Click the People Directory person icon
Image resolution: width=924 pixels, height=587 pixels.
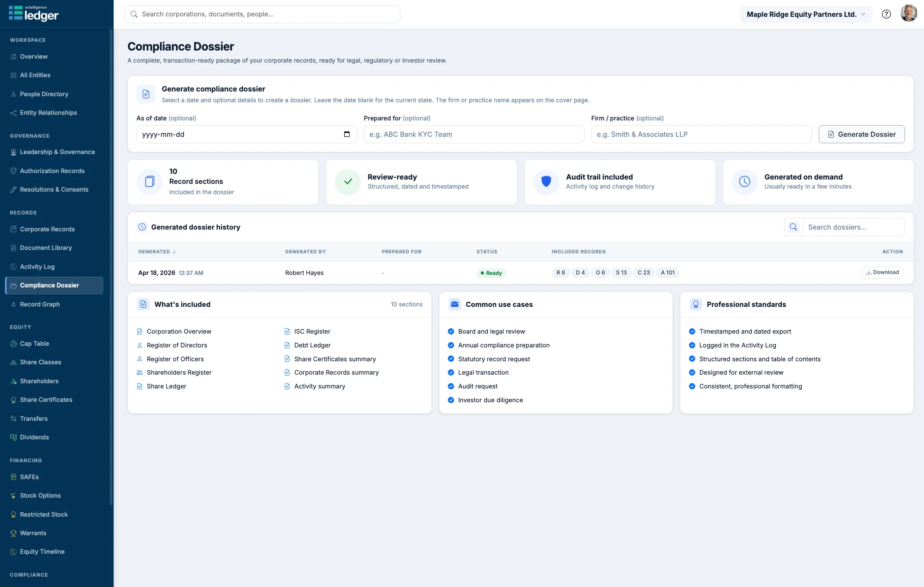click(x=13, y=94)
